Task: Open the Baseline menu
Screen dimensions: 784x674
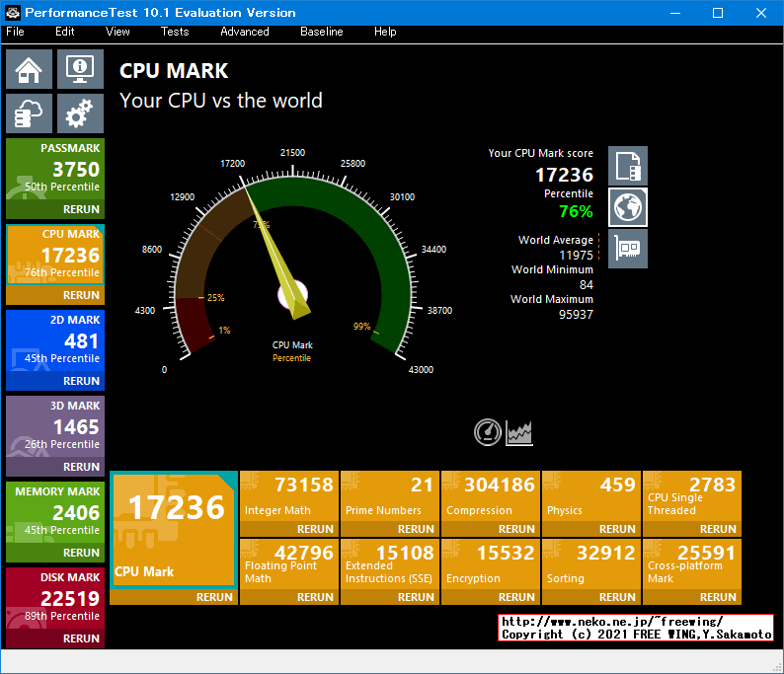Action: coord(321,32)
